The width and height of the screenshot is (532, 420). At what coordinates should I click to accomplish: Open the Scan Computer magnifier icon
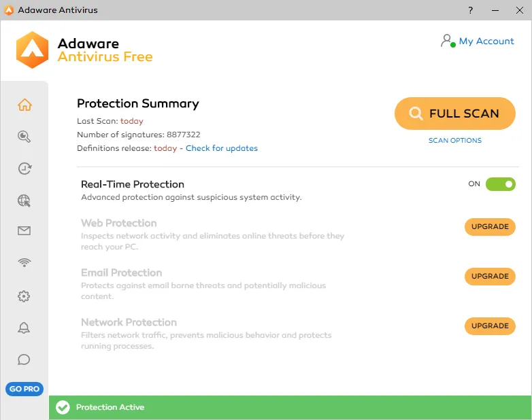pos(24,137)
